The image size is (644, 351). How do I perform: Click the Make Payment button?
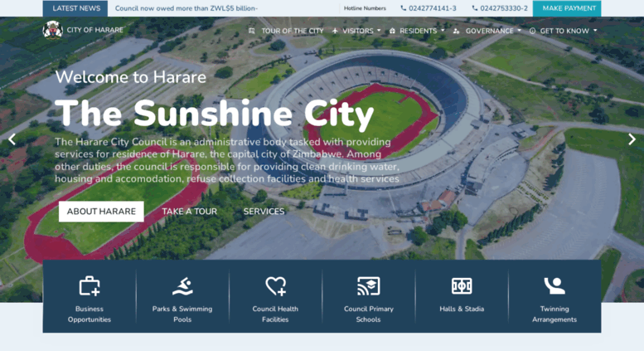click(x=567, y=8)
